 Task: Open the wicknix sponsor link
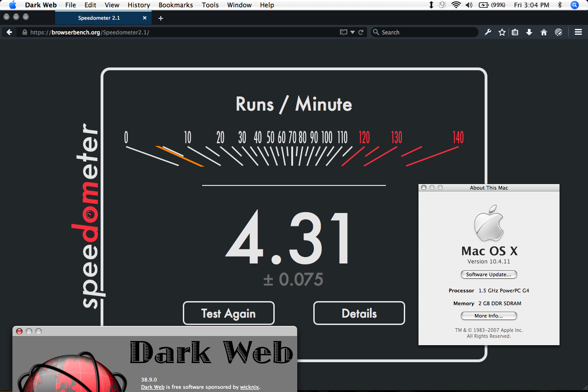(x=249, y=387)
